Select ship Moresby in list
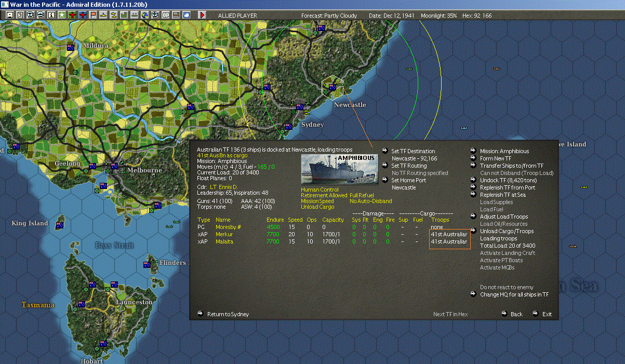 pyautogui.click(x=228, y=227)
